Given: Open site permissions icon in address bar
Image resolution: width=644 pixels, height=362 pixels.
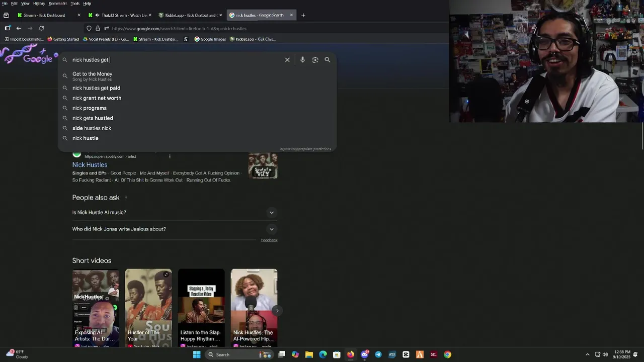Looking at the screenshot, I should 106,28.
